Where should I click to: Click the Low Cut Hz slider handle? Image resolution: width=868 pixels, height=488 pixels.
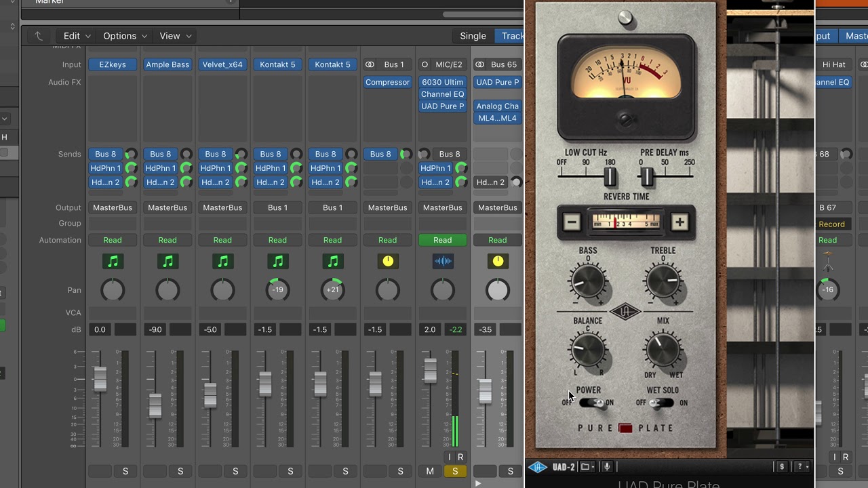click(610, 176)
